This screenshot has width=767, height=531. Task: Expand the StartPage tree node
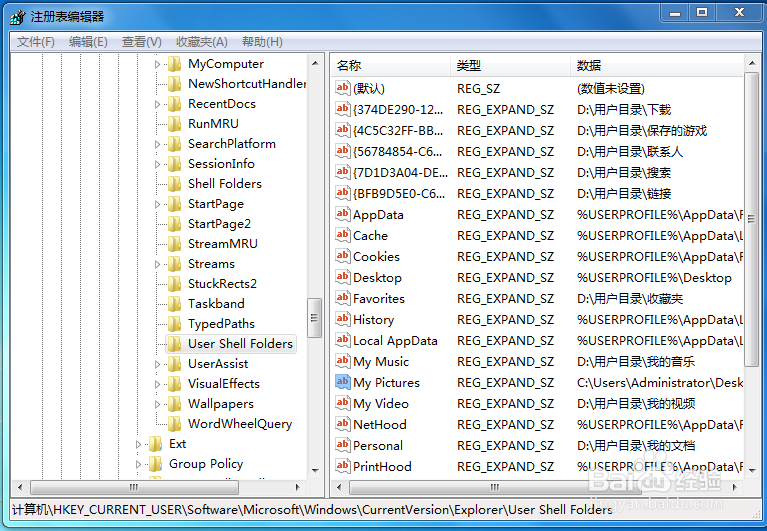(x=157, y=204)
